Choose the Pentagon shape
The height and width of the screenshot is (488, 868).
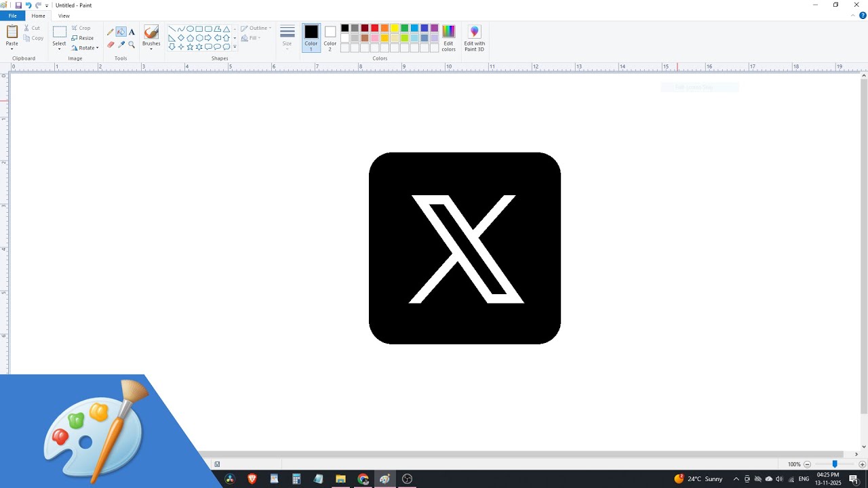coord(190,38)
